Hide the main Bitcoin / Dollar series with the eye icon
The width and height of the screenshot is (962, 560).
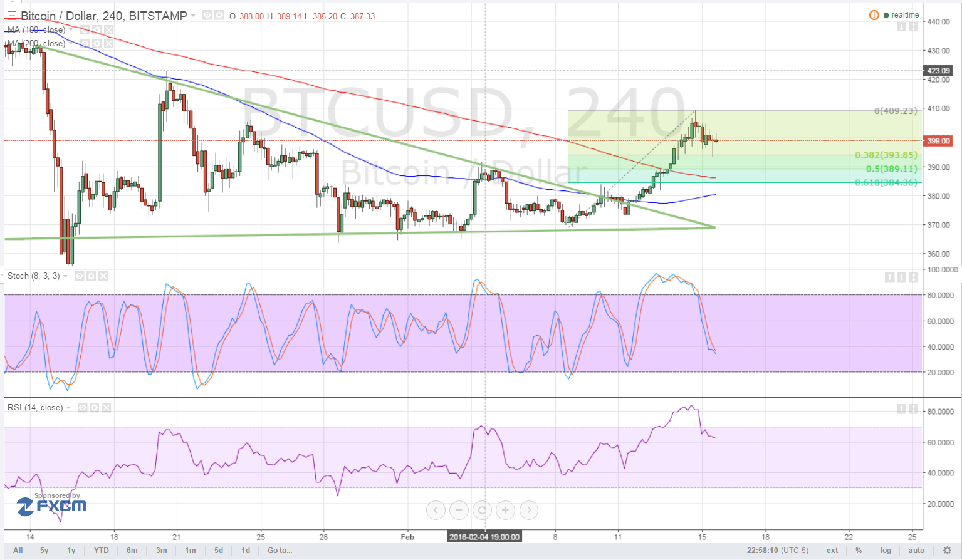pos(207,15)
